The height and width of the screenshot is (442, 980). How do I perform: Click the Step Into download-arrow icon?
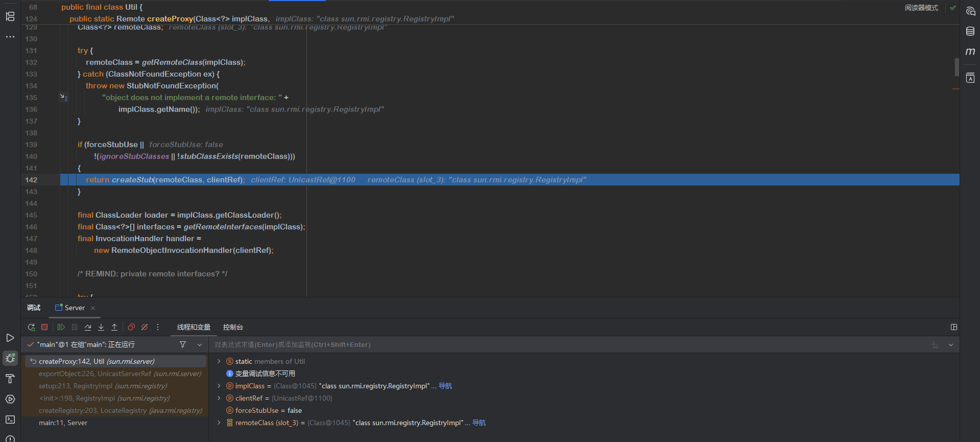(x=101, y=327)
